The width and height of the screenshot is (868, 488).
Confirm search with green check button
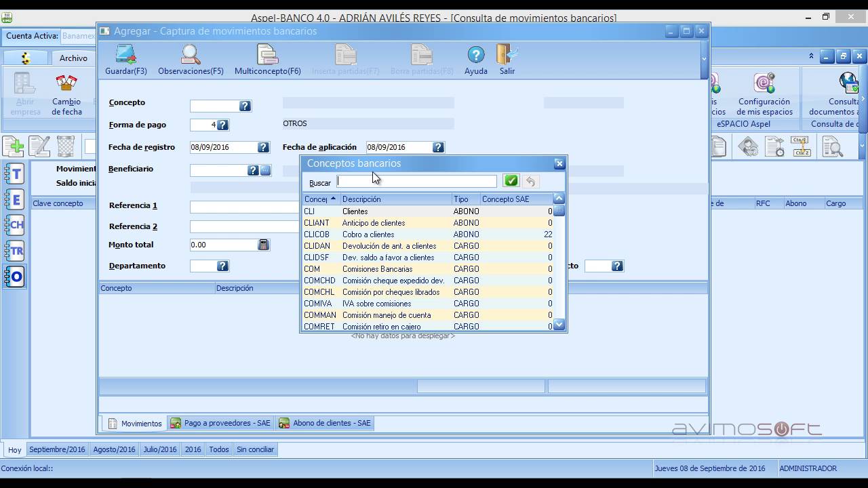click(511, 181)
